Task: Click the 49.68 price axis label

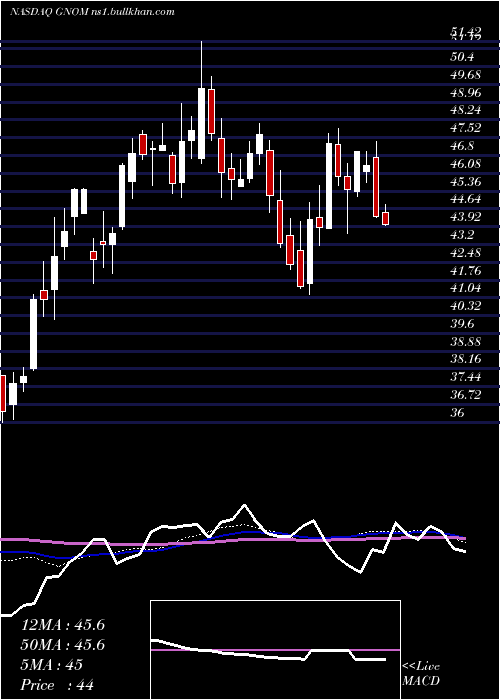Action: pyautogui.click(x=466, y=75)
